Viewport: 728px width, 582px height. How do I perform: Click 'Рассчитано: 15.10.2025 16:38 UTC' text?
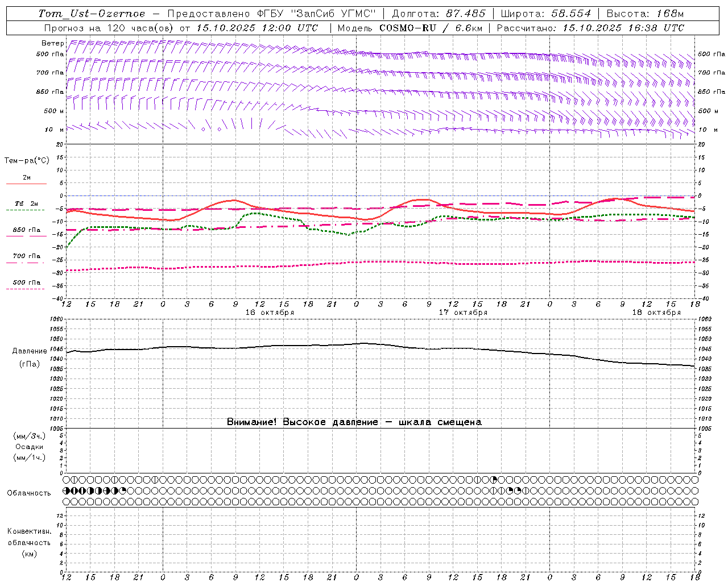pyautogui.click(x=590, y=28)
